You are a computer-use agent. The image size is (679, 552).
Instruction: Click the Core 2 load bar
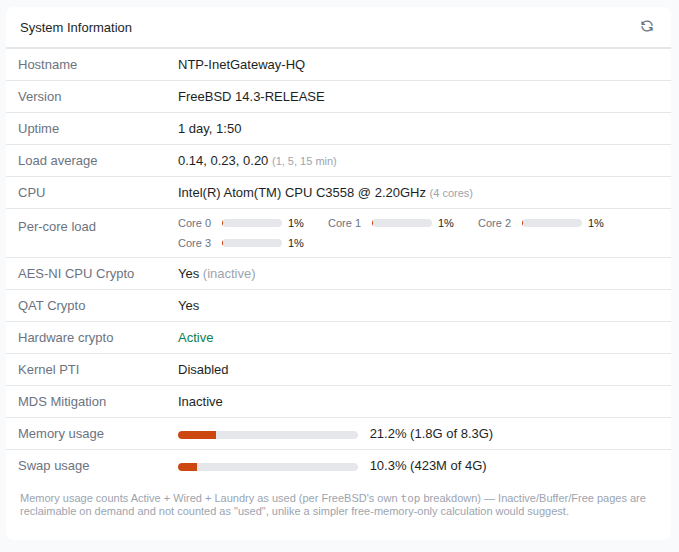click(x=552, y=223)
